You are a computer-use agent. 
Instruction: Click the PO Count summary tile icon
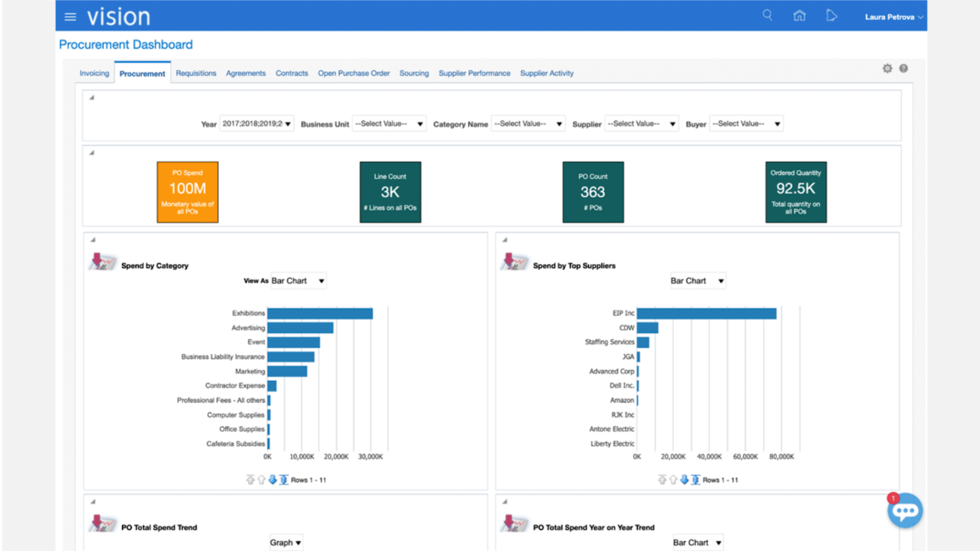point(592,191)
